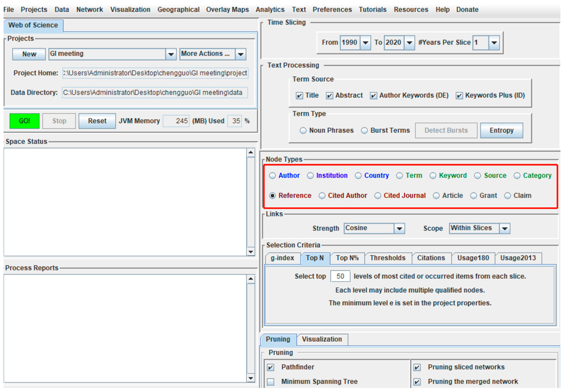Toggle the Pathfinder pruning checkbox
563x392 pixels.
point(271,367)
